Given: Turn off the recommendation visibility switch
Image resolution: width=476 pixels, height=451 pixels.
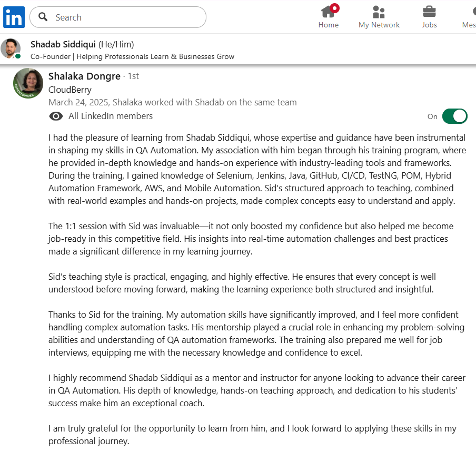Looking at the screenshot, I should click(454, 116).
